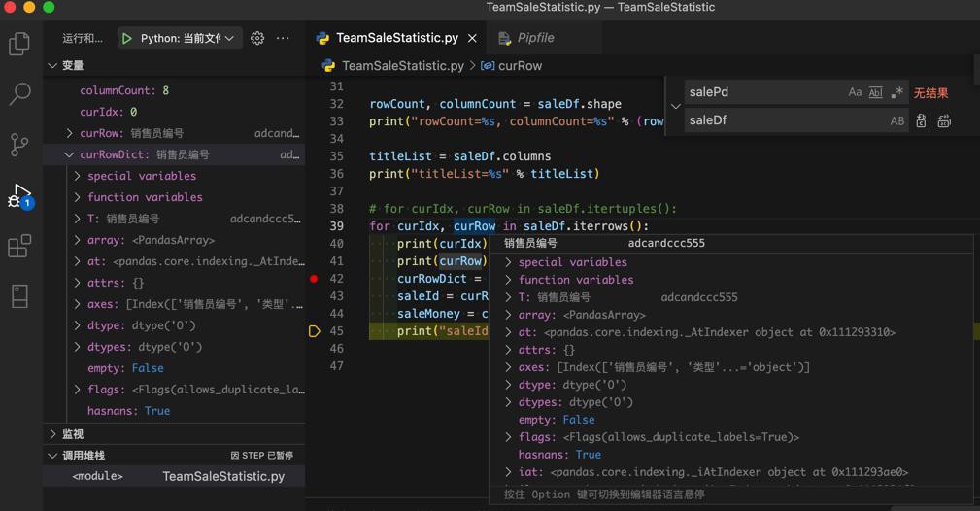Remove the red breakpoint on line 42
Image resolution: width=980 pixels, height=511 pixels.
(314, 279)
